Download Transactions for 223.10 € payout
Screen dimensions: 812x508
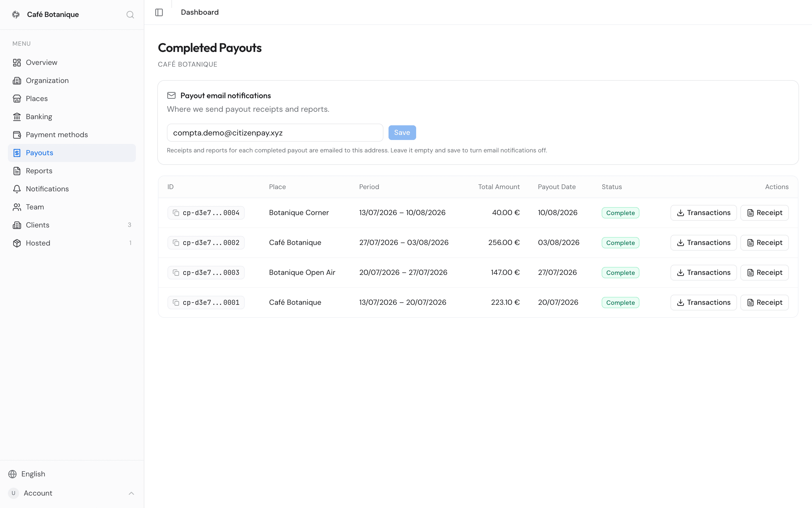tap(703, 302)
